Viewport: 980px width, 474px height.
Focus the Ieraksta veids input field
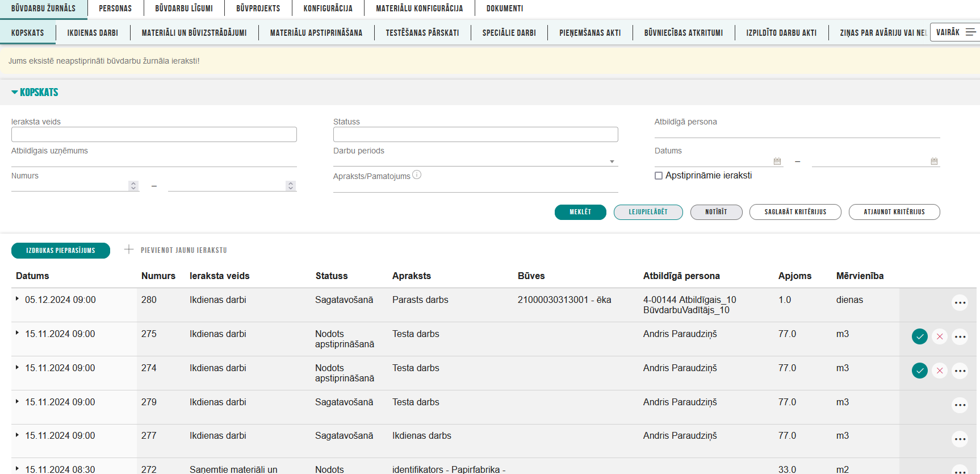tap(154, 134)
